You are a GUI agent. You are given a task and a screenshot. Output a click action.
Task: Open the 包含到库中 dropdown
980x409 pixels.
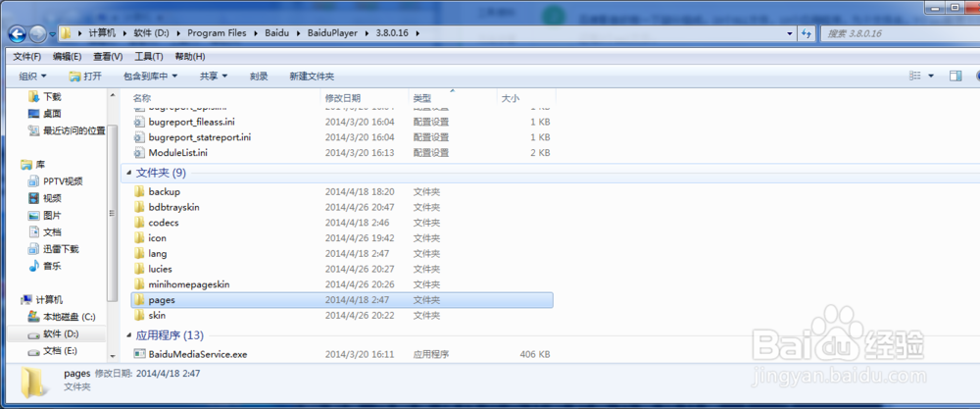(x=150, y=77)
